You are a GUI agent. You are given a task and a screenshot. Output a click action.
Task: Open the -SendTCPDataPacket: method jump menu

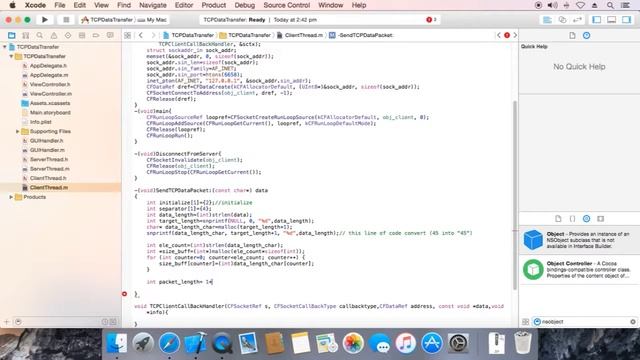361,36
